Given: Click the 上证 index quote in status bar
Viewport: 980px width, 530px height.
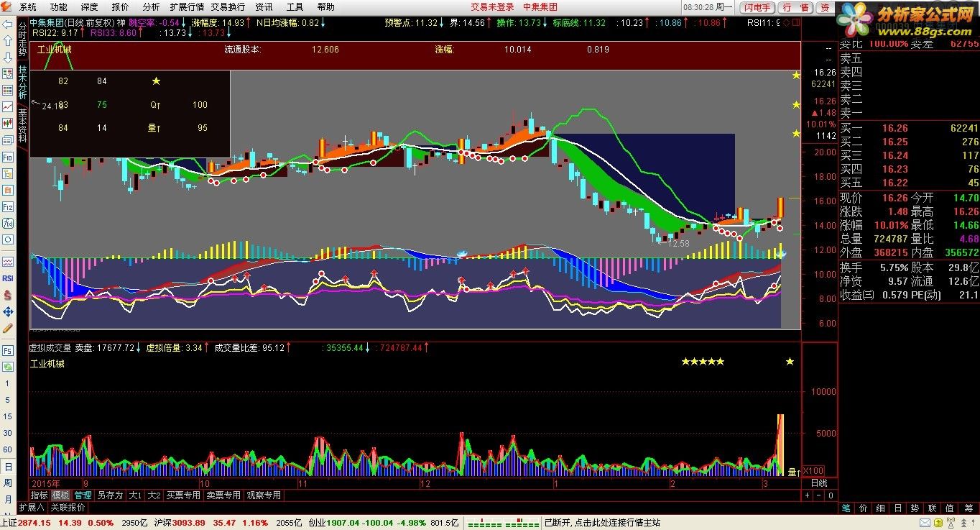Looking at the screenshot, I should 57,523.
